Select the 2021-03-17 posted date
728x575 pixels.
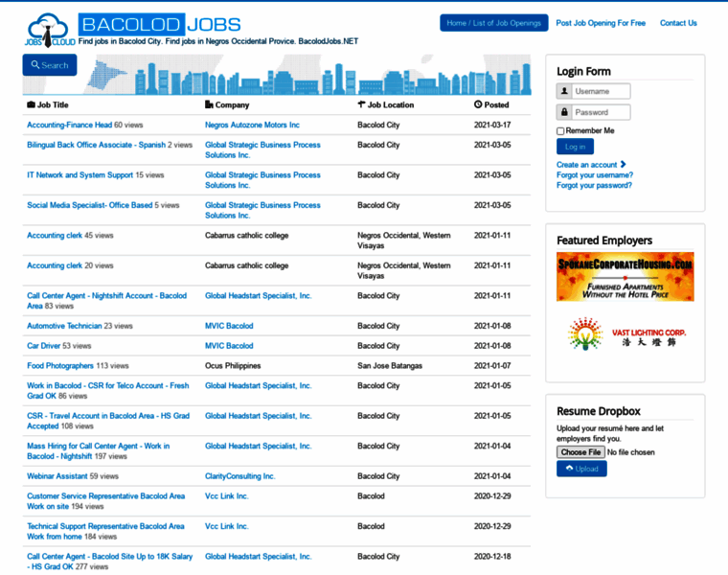492,125
